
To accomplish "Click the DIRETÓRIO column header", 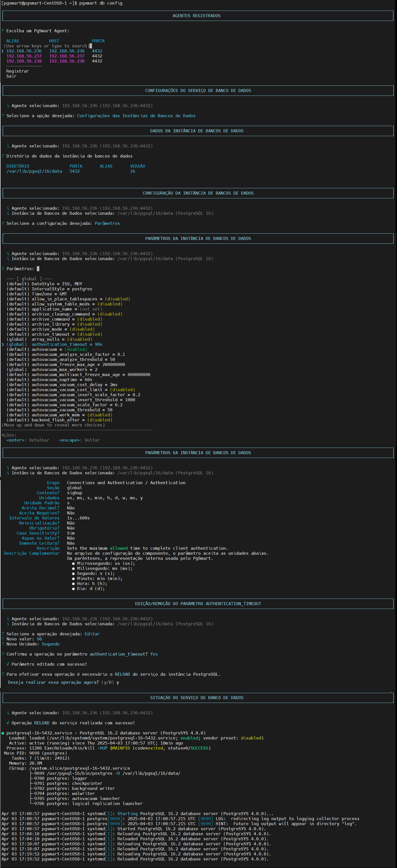I will (18, 166).
